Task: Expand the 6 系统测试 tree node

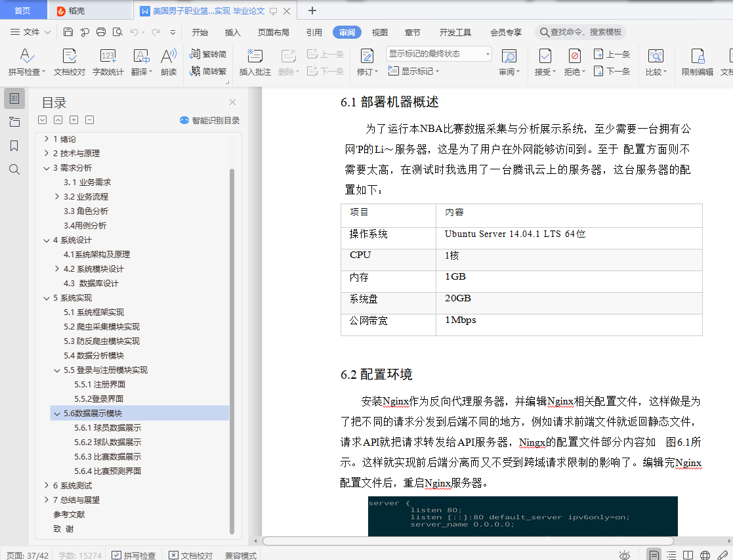Action: (x=47, y=485)
